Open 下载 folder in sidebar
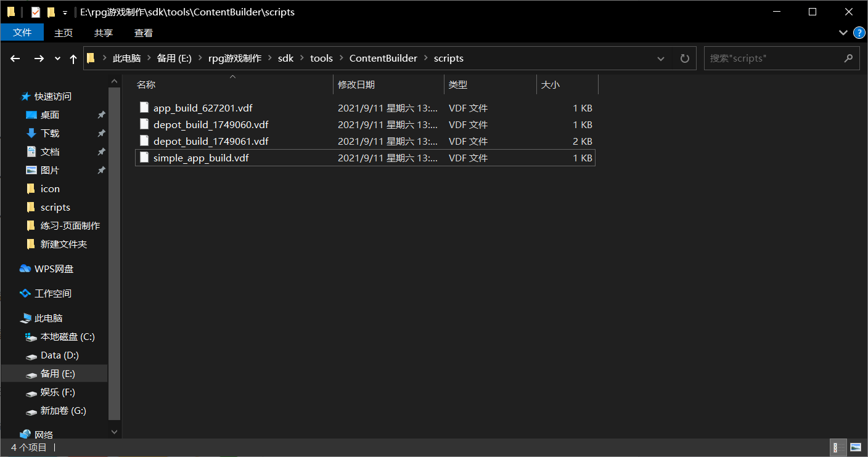 (50, 134)
